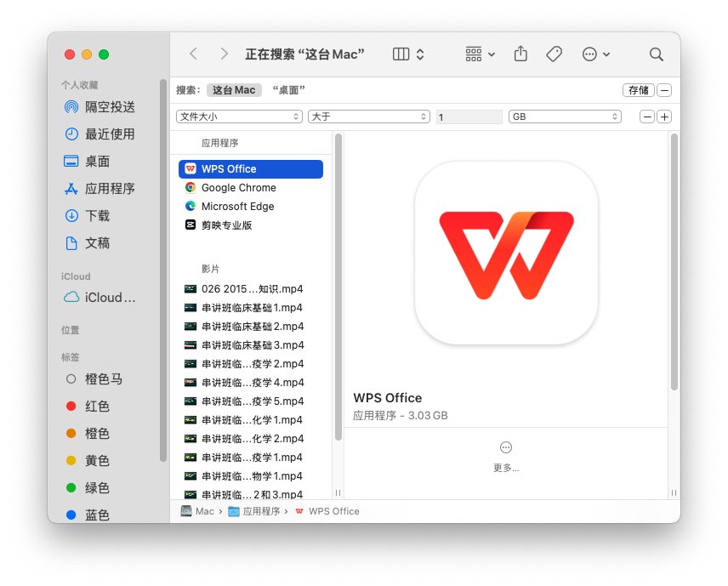Screen dimensions: 728x586
Task: Click the 更多 more actions button
Action: click(506, 457)
